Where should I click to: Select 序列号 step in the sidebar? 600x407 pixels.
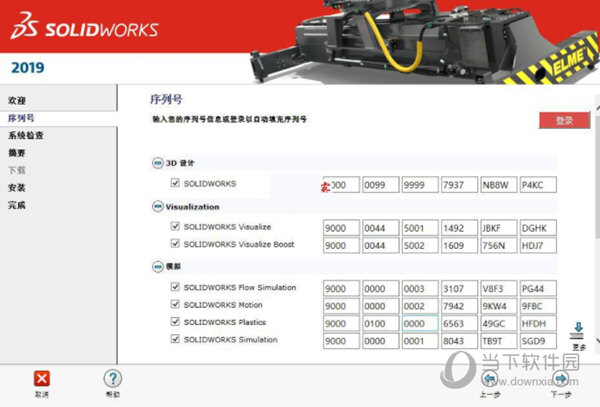click(x=21, y=118)
